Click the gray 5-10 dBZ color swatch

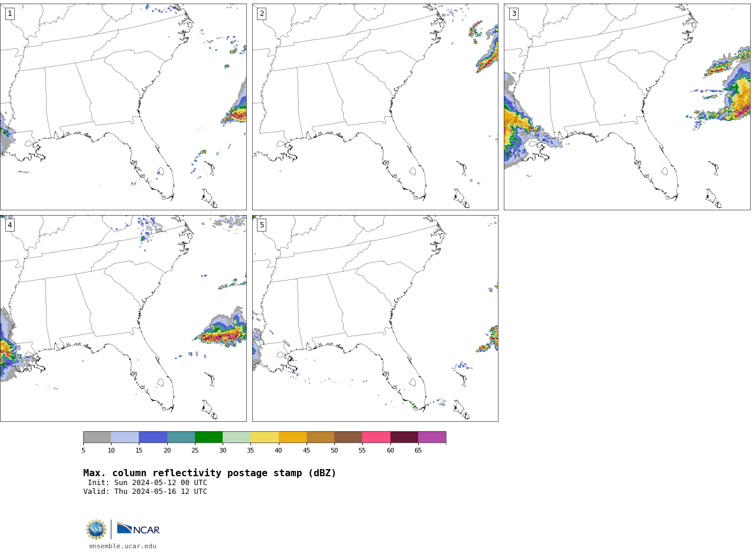[97, 437]
